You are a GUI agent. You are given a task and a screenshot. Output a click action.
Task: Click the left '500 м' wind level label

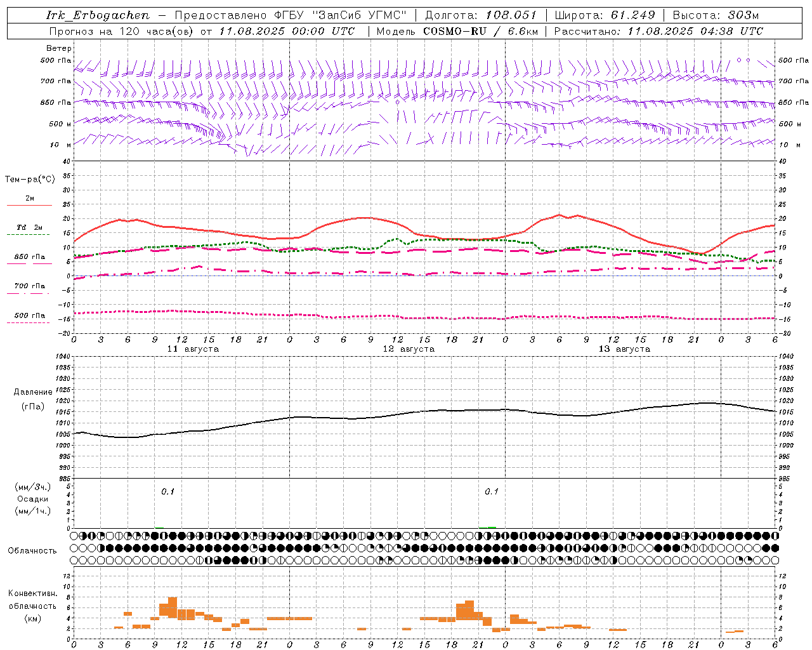(60, 124)
